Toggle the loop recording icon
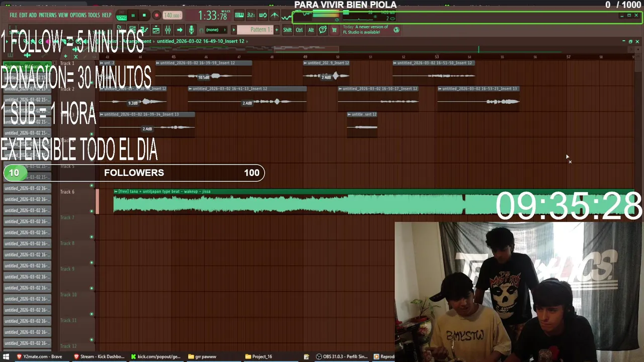644x362 pixels. 263,16
